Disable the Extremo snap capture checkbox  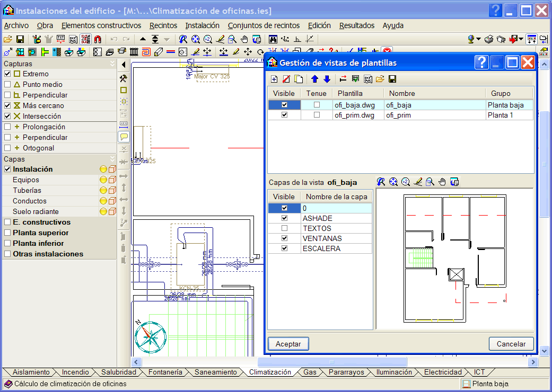tap(7, 74)
